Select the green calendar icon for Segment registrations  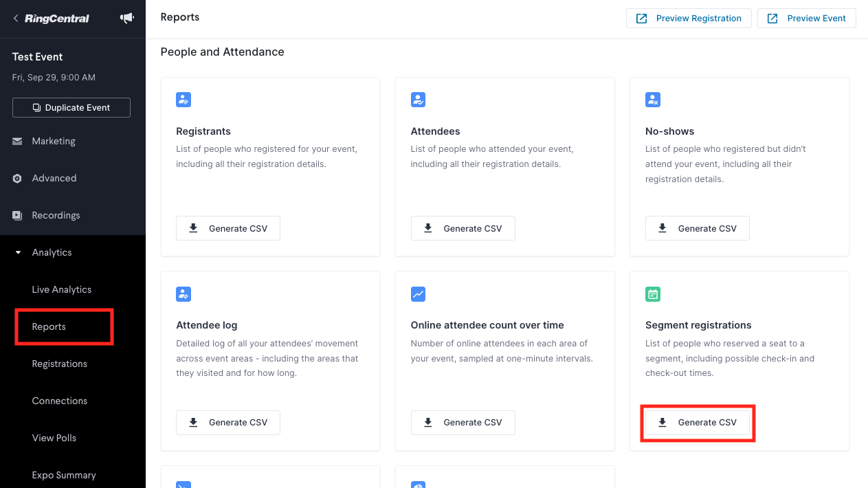(x=653, y=294)
